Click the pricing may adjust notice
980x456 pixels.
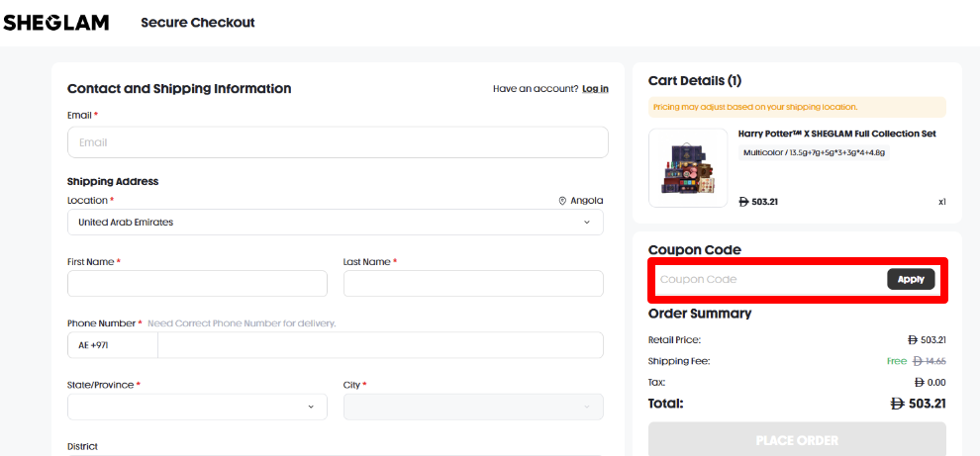pos(797,107)
